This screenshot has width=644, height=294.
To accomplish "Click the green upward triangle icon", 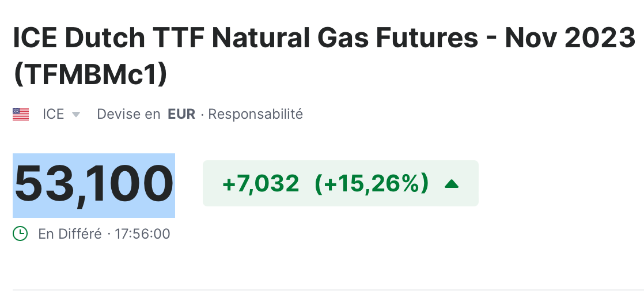I will coord(452,184).
